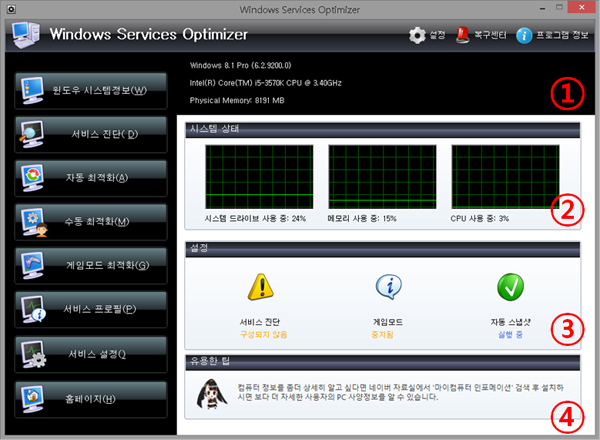Click the blue info speech bubble icon
This screenshot has width=600, height=440.
pyautogui.click(x=388, y=287)
